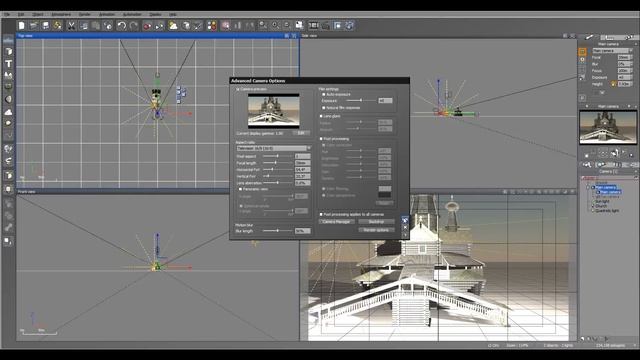The image size is (640, 360).
Task: Click the Pixel aspect slider
Action: 278,156
